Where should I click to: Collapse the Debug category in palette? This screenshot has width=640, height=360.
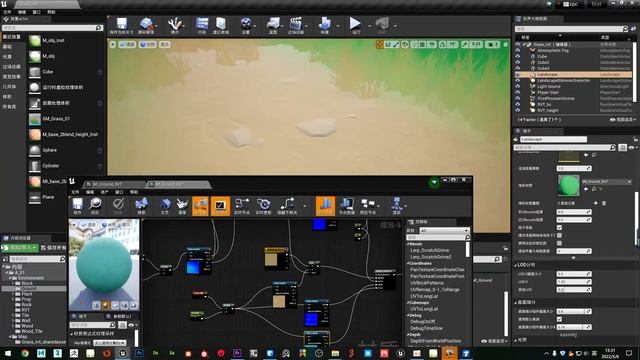[408, 315]
